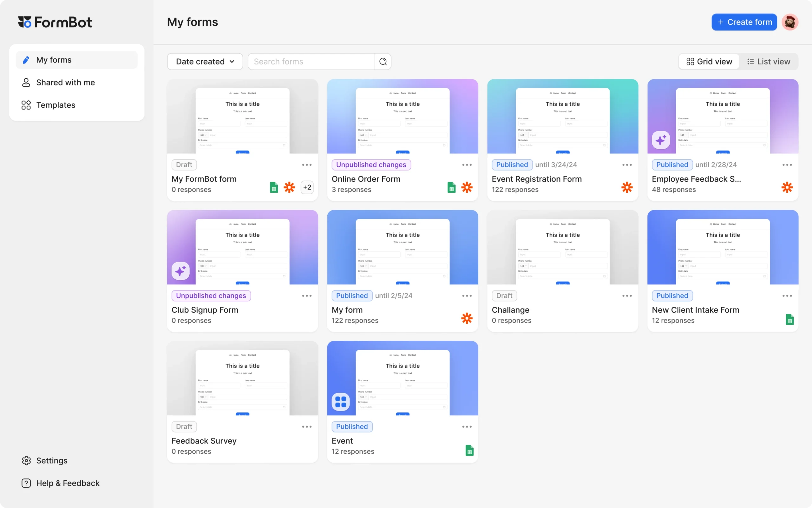
Task: Open Event Registration Form thumbnail
Action: pyautogui.click(x=562, y=116)
